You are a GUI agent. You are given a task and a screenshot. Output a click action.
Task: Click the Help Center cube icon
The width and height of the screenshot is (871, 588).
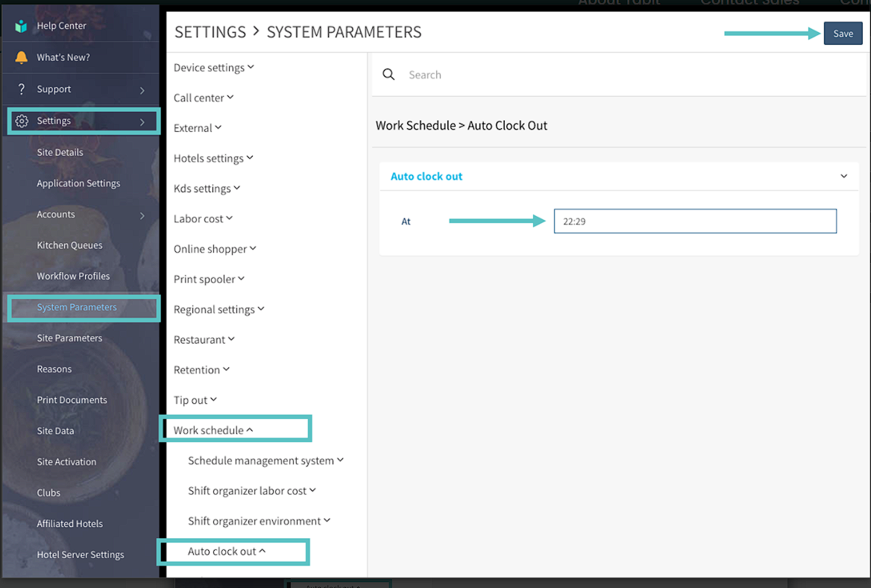[x=21, y=26]
